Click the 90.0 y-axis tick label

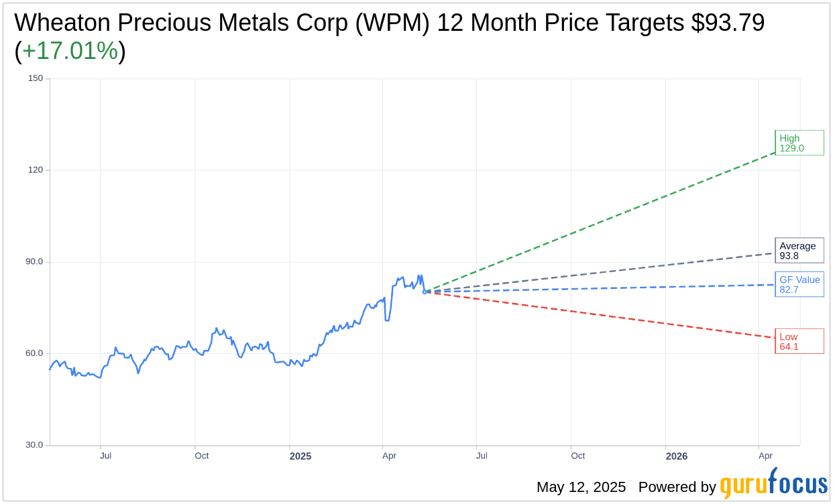click(34, 262)
